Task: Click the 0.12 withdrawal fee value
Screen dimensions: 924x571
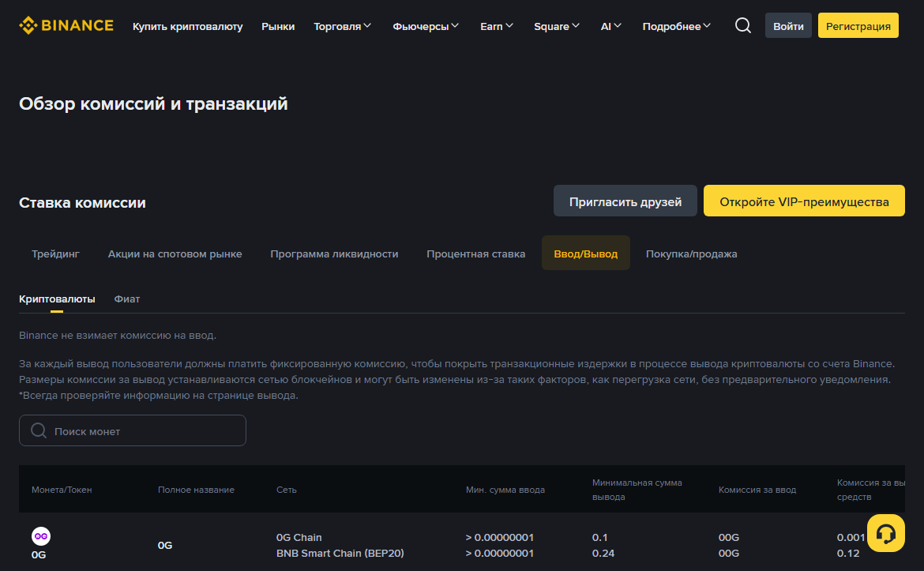Action: [x=848, y=554]
